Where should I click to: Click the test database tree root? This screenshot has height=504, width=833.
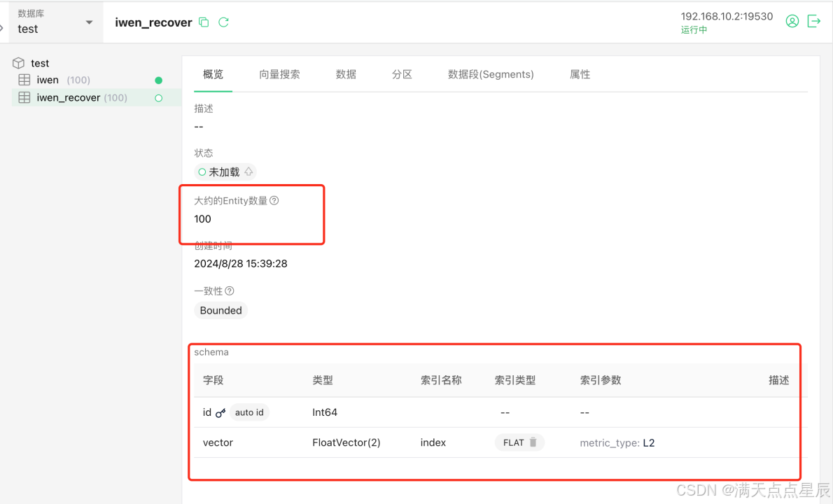click(40, 63)
